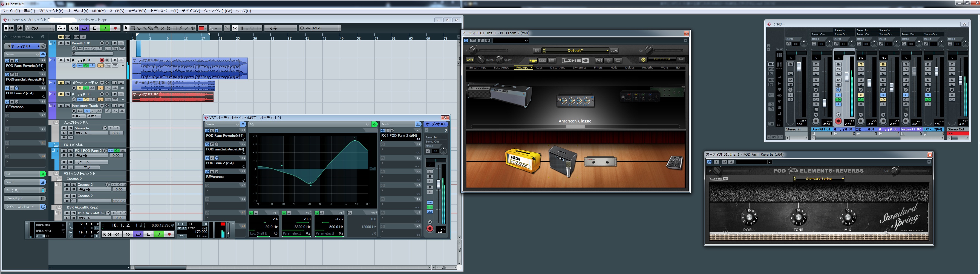Open the round tuner view icon in POD Farm 2
The height and width of the screenshot is (274, 980).
[609, 60]
